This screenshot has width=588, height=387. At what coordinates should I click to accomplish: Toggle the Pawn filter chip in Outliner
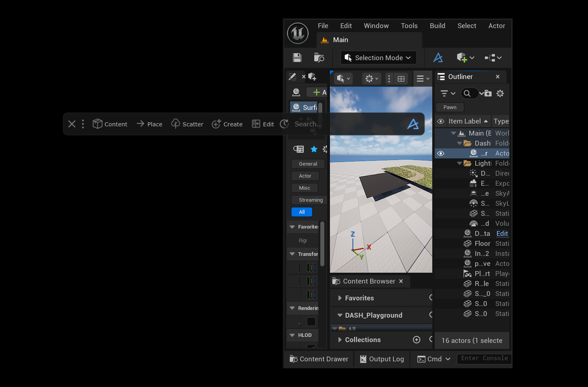pyautogui.click(x=450, y=107)
